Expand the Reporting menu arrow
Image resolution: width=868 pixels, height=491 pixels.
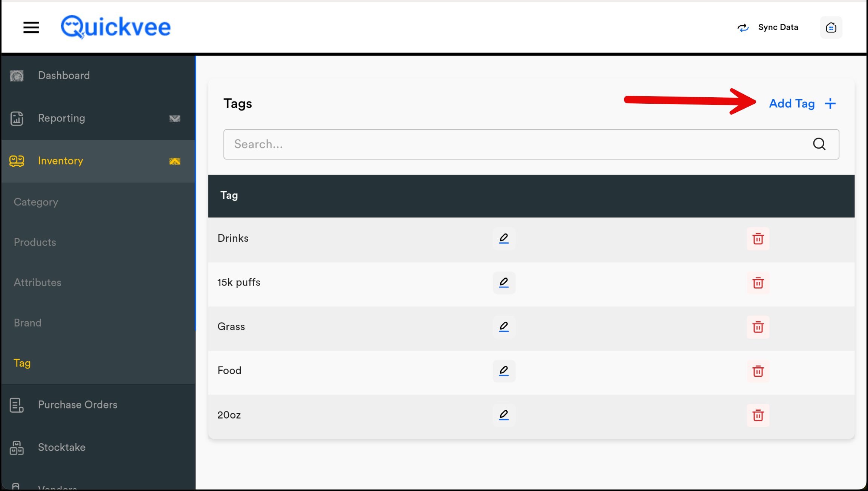pos(174,118)
